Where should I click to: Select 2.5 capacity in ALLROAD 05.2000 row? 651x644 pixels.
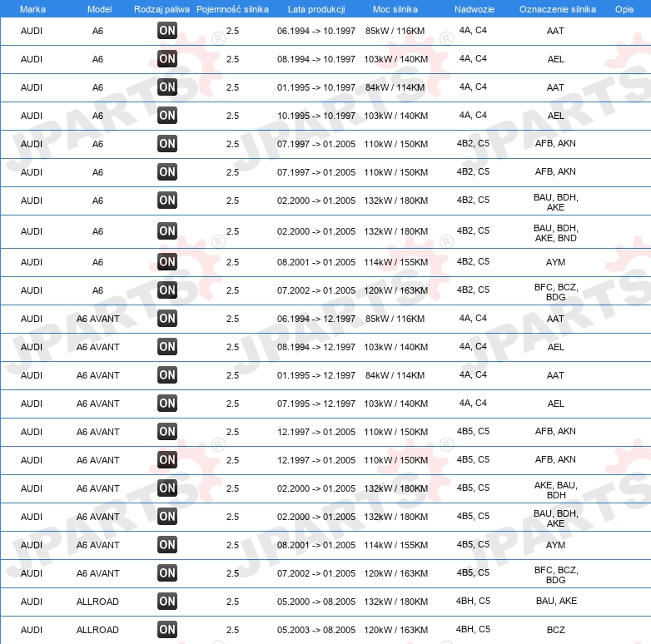pyautogui.click(x=232, y=602)
